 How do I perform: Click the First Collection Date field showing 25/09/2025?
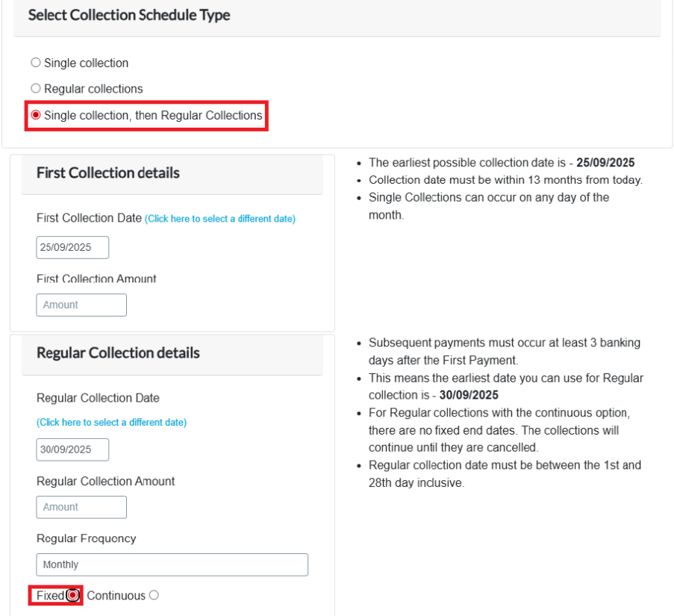(72, 247)
